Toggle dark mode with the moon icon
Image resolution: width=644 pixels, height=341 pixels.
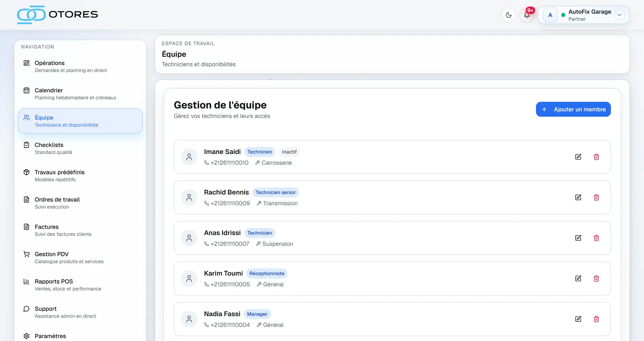(x=508, y=15)
